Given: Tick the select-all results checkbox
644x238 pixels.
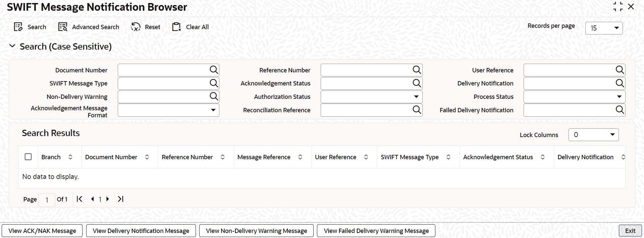Looking at the screenshot, I should [28, 157].
